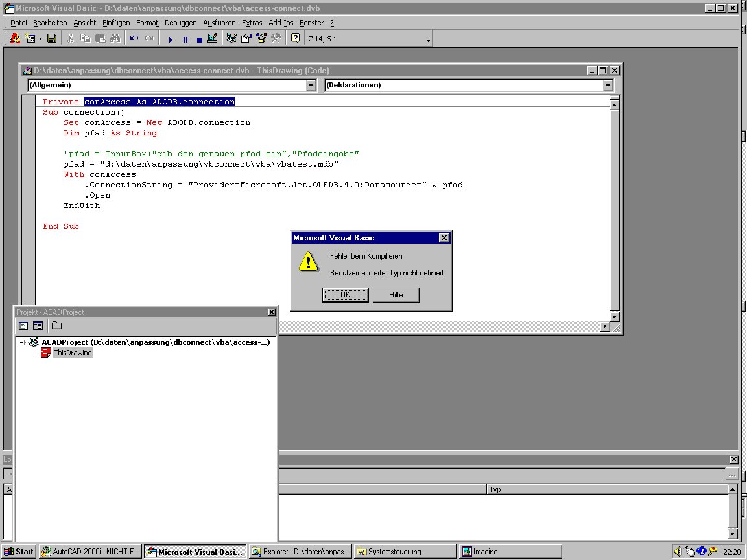Click the red ThisDrawing document icon
Screen dimensions: 747x560
pyautogui.click(x=46, y=353)
